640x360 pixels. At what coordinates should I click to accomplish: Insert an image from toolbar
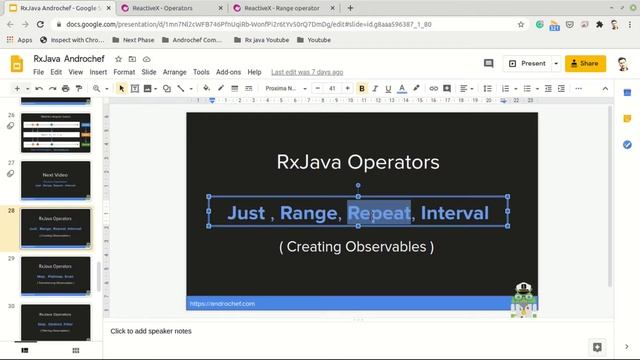(148, 89)
